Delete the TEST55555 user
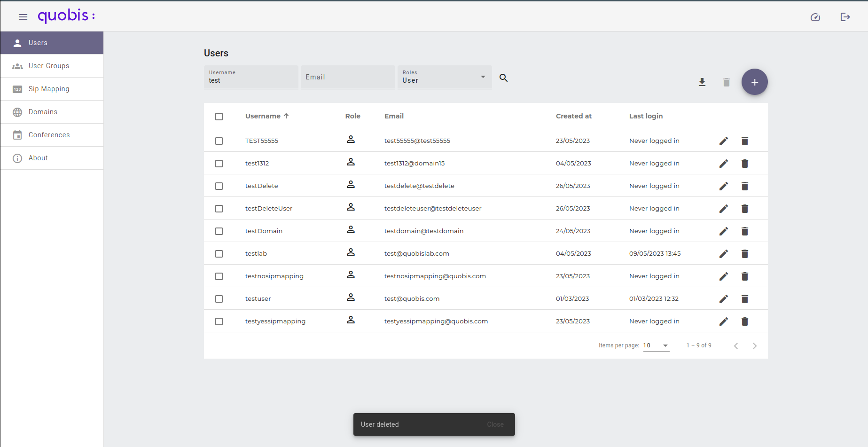Viewport: 868px width, 447px height. (x=745, y=141)
